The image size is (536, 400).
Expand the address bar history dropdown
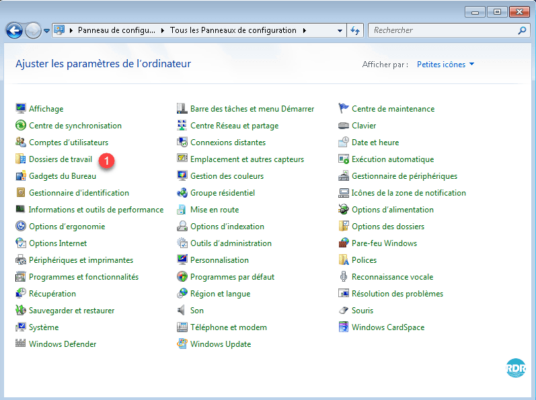[340, 30]
